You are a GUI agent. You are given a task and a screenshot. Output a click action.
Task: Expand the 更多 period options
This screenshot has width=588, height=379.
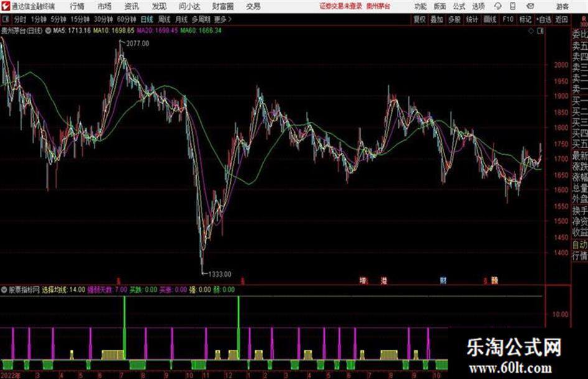click(x=223, y=19)
